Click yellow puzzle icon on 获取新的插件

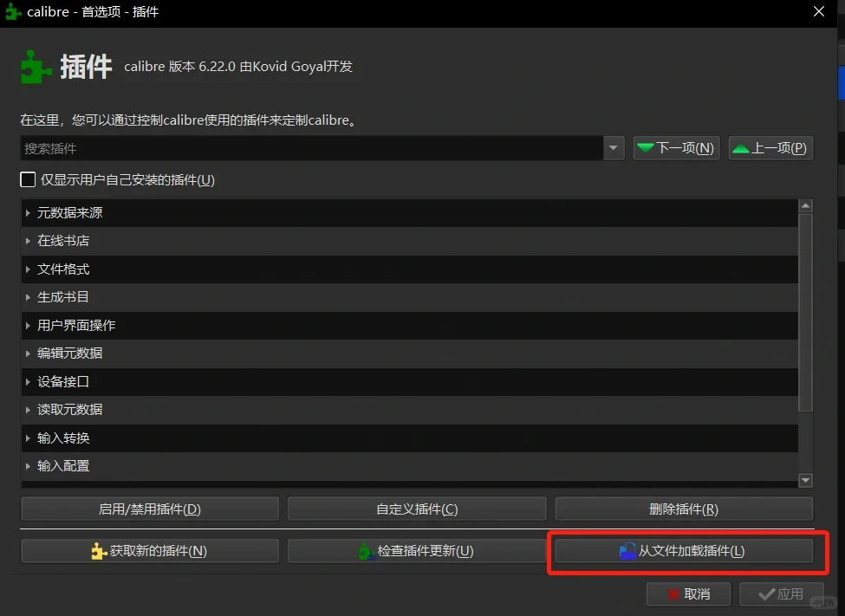pyautogui.click(x=99, y=551)
